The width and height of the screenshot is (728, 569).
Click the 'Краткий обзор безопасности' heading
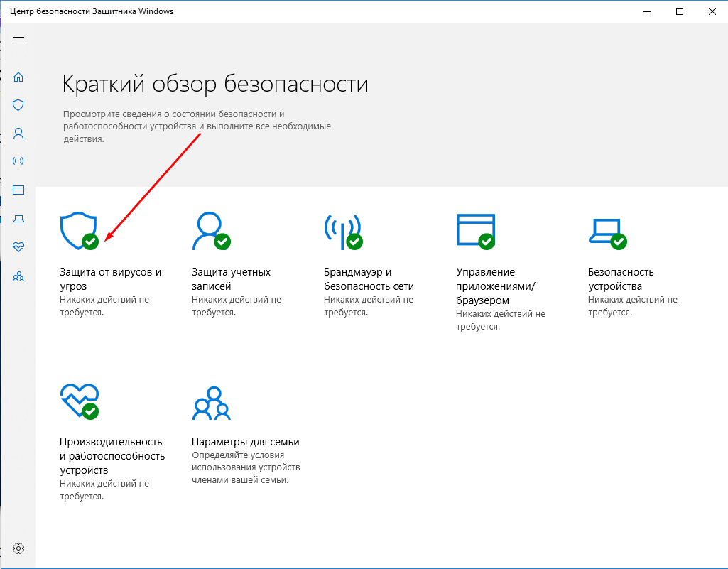[x=215, y=84]
